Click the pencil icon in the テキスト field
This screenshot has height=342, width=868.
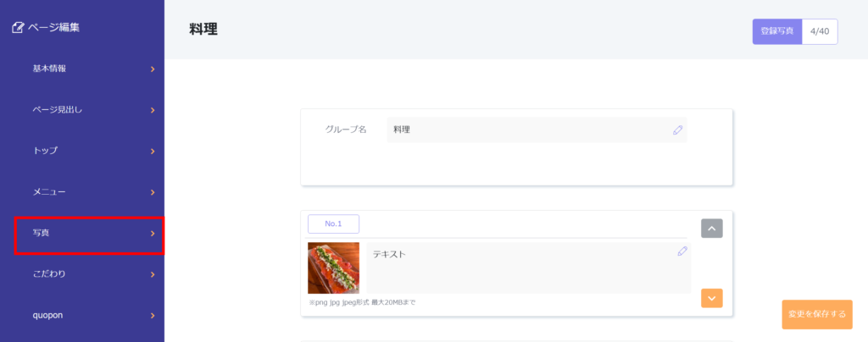(x=682, y=251)
